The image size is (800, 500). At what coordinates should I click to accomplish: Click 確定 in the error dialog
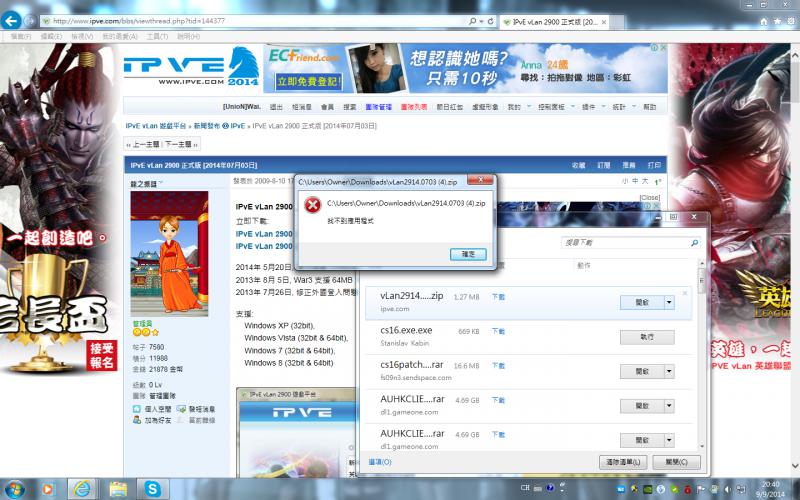(468, 254)
